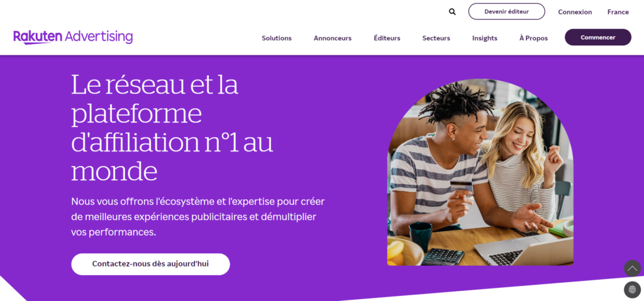Open the Insights menu

(x=485, y=38)
